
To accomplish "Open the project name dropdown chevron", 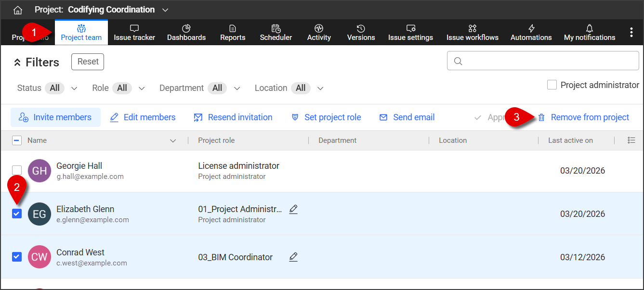I will pyautogui.click(x=165, y=10).
